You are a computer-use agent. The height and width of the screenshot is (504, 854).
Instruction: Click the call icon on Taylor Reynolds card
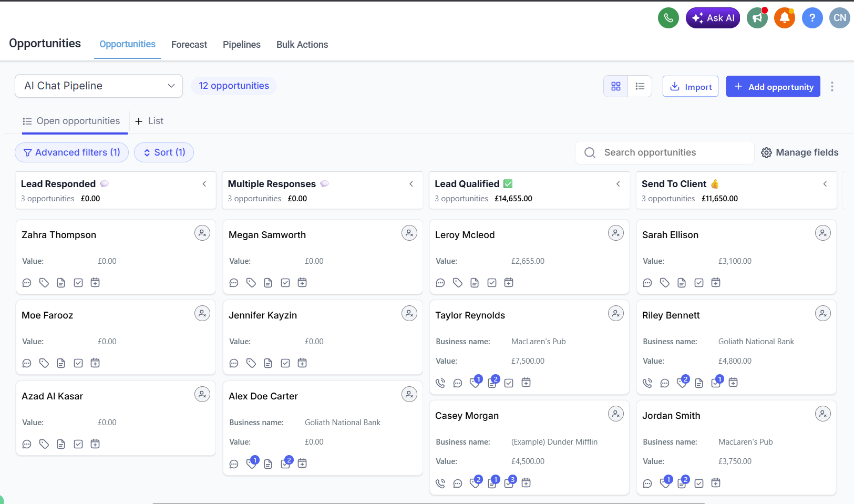440,383
